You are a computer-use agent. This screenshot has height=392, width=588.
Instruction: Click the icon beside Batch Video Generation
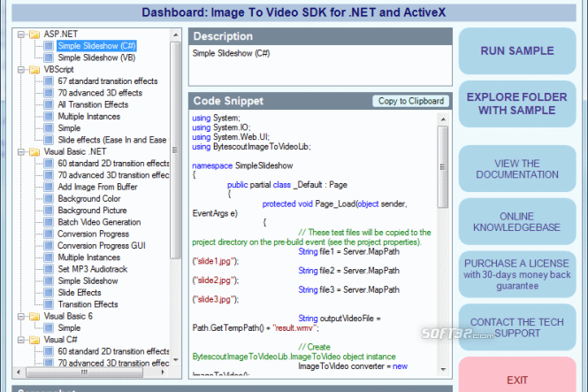[49, 222]
